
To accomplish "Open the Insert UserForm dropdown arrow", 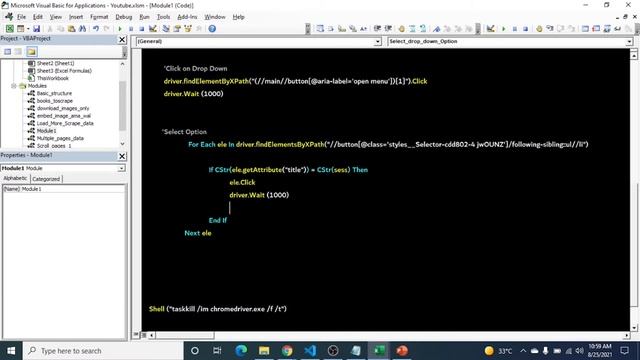I will [x=28, y=29].
